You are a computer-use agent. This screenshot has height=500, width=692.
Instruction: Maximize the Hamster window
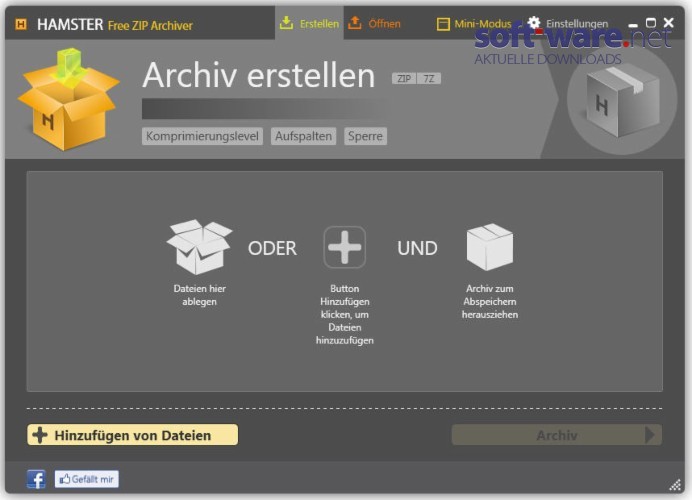[x=651, y=23]
